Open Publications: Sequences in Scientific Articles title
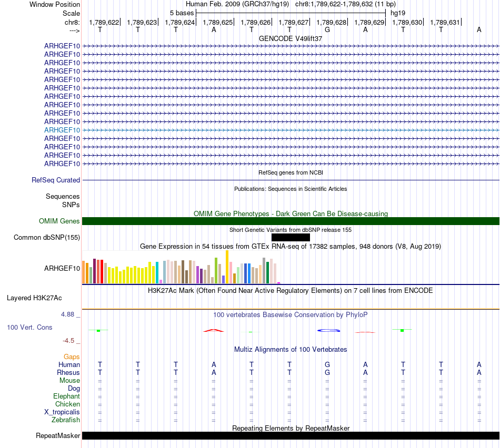The height and width of the screenshot is (448, 500). click(291, 189)
